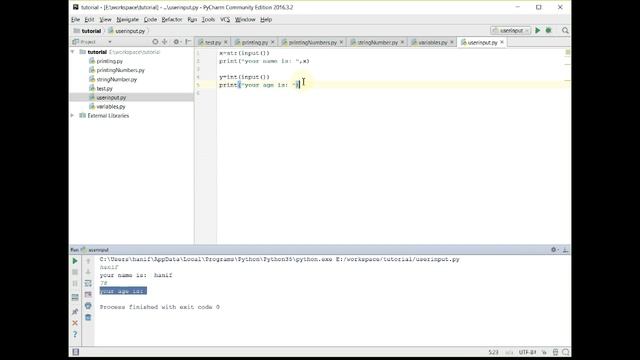This screenshot has width=640, height=360.
Task: Close the variables.py tab
Action: click(451, 42)
